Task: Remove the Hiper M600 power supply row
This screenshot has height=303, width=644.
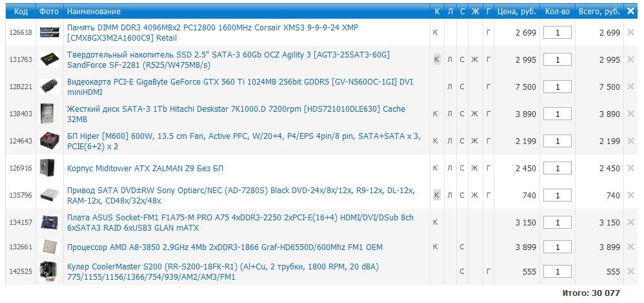Action: click(630, 141)
